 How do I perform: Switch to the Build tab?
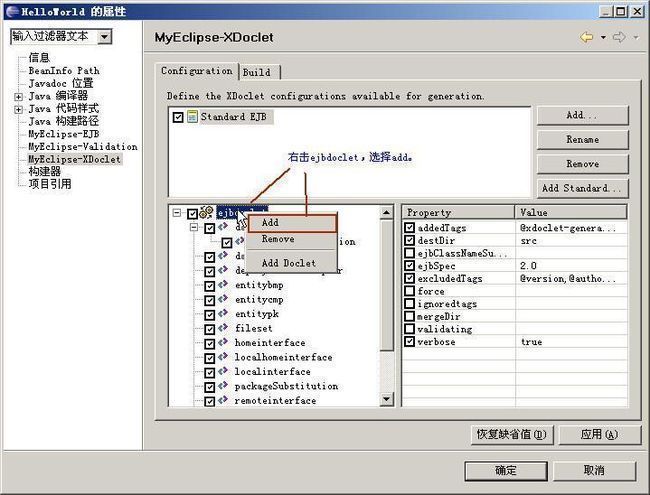coord(260,73)
